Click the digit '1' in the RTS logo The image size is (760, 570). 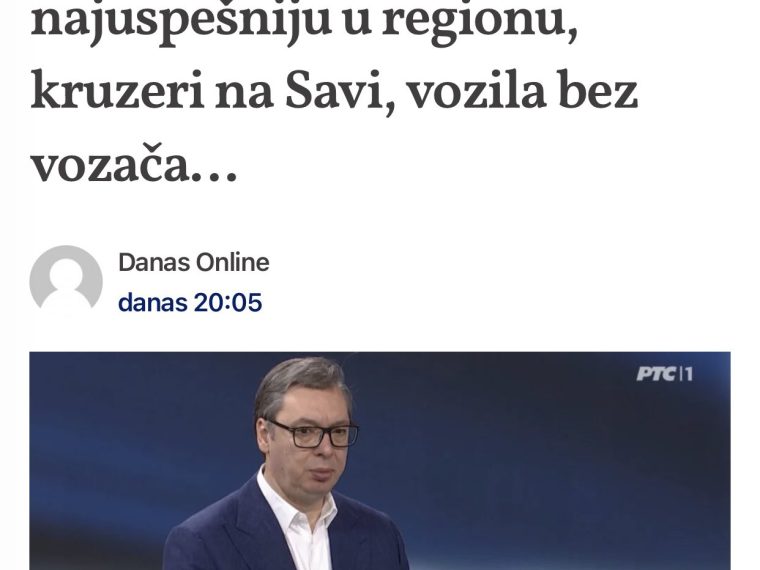pos(689,374)
